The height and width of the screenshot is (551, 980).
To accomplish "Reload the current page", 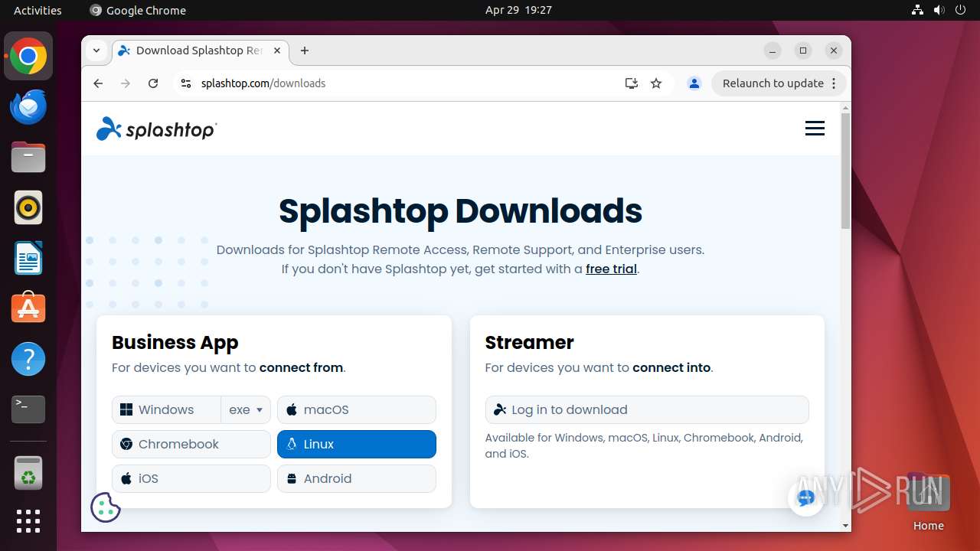I will [153, 83].
